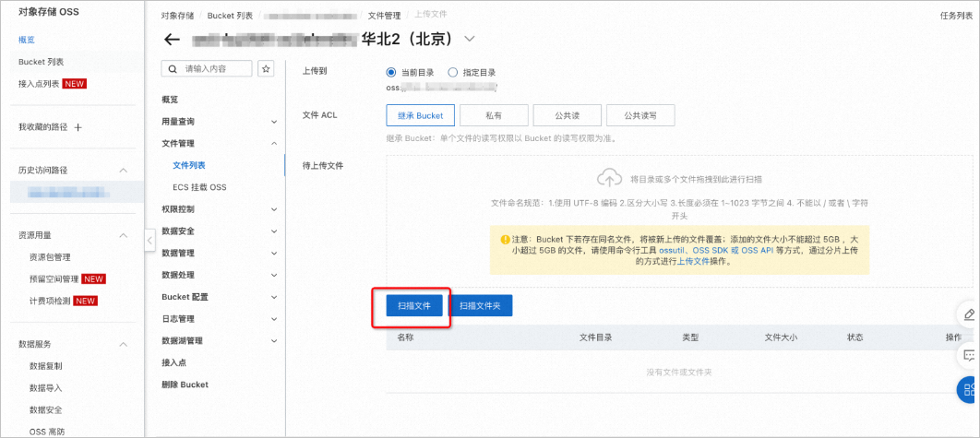
Task: Open 接入点 in bucket menu
Action: 173,362
